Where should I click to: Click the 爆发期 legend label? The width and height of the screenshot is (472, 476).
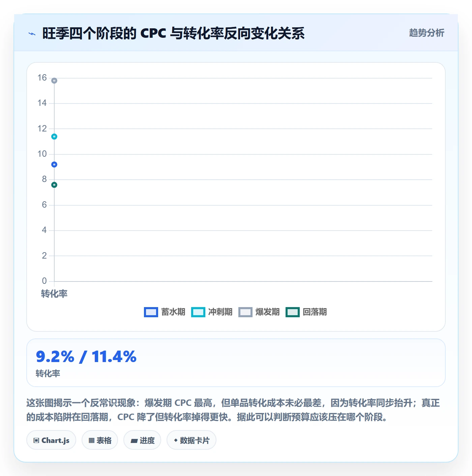268,312
